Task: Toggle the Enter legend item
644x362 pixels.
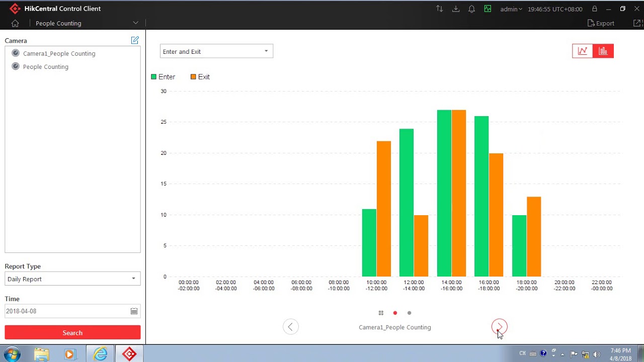Action: click(163, 76)
